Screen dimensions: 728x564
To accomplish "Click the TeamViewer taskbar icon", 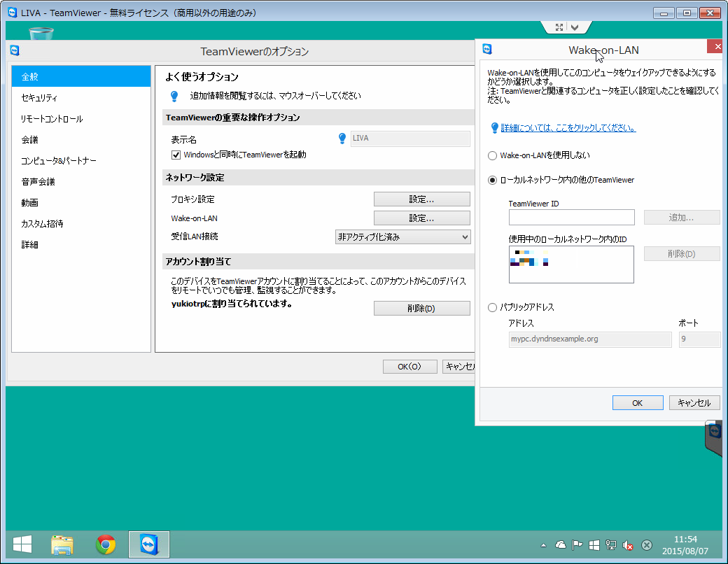I will [149, 544].
